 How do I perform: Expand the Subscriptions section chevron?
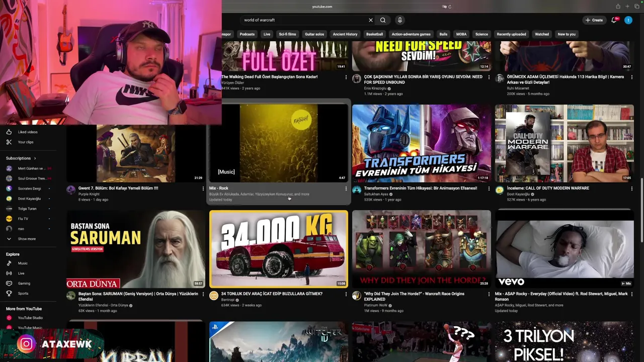point(35,158)
